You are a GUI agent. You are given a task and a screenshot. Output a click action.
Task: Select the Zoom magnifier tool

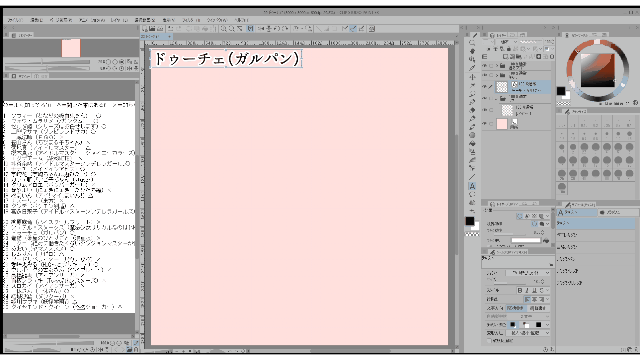(472, 42)
